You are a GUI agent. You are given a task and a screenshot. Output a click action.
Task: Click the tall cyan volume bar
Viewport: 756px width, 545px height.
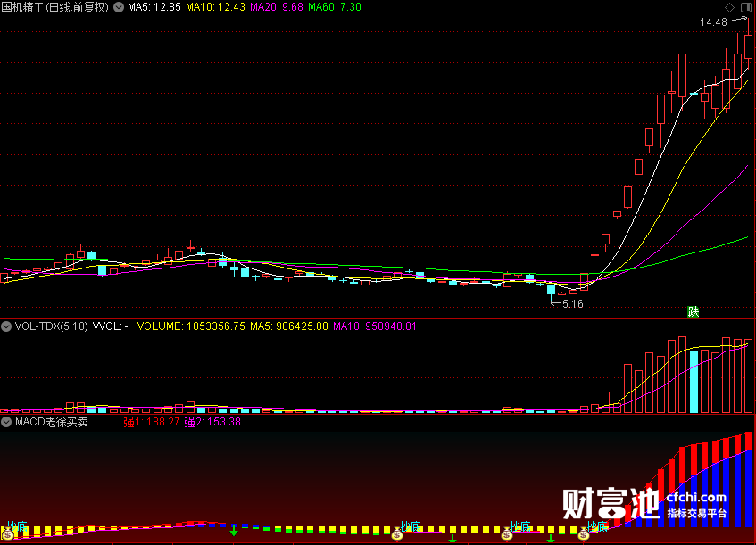(x=694, y=382)
